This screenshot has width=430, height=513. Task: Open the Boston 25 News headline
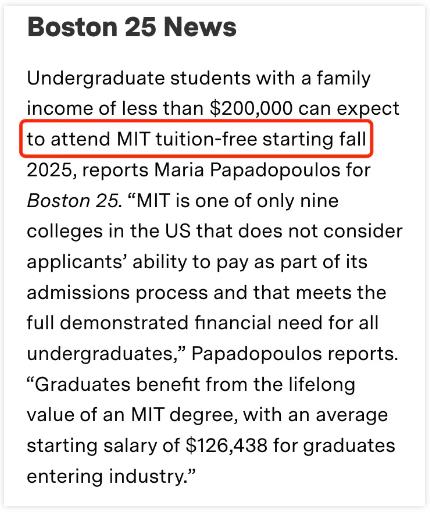click(x=132, y=27)
